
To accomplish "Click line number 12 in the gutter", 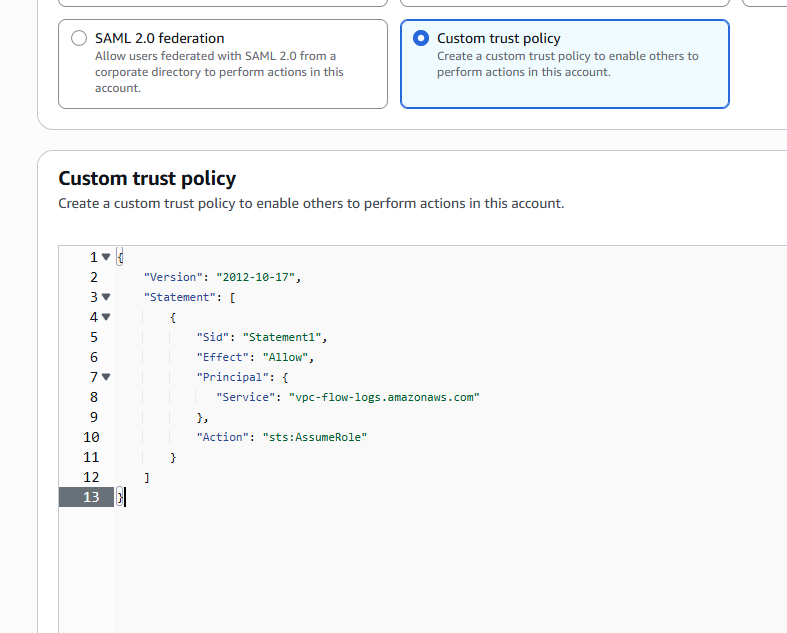I will (91, 477).
